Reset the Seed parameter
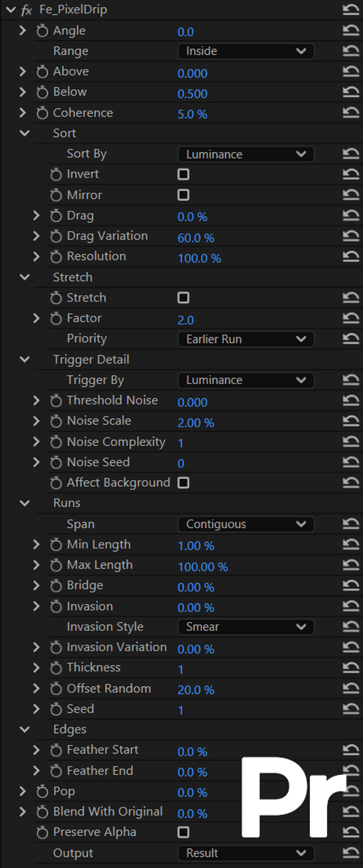The width and height of the screenshot is (363, 868). [351, 709]
